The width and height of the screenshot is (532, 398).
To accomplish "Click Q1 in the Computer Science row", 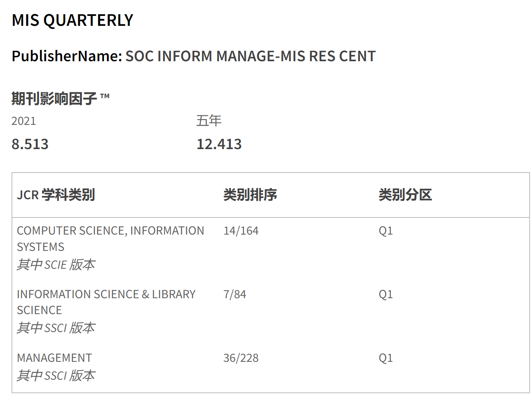I will (385, 231).
